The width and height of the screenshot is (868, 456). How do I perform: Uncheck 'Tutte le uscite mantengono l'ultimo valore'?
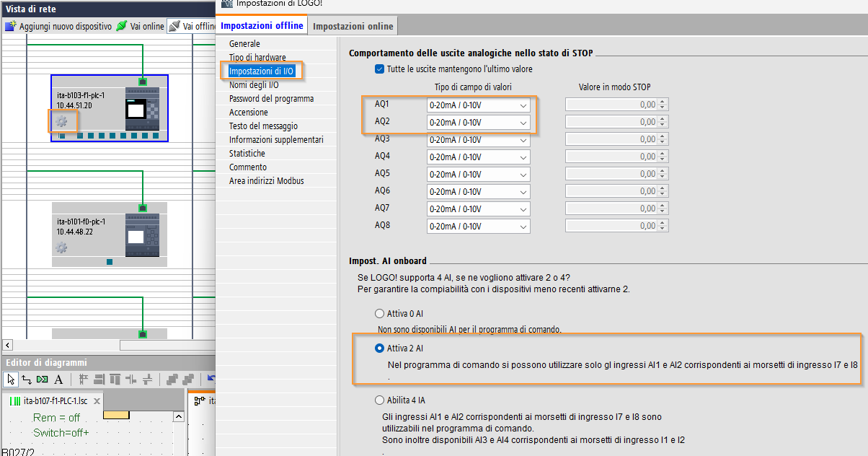379,69
